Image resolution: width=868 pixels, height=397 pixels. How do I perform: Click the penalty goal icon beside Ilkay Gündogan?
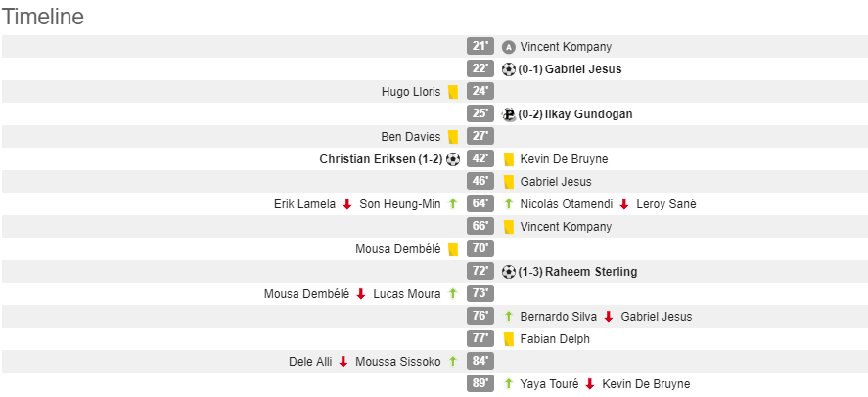[508, 114]
